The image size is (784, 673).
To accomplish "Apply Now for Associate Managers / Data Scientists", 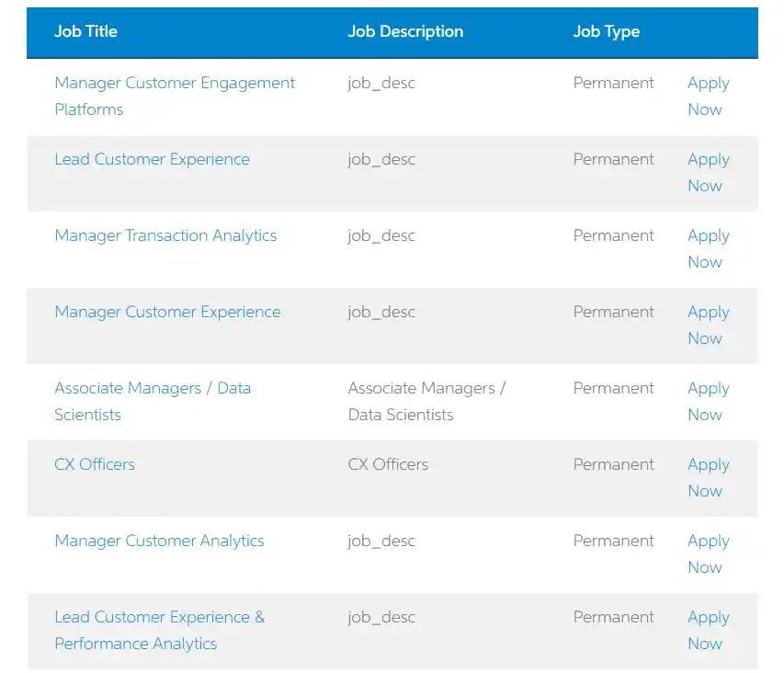I will click(x=709, y=401).
